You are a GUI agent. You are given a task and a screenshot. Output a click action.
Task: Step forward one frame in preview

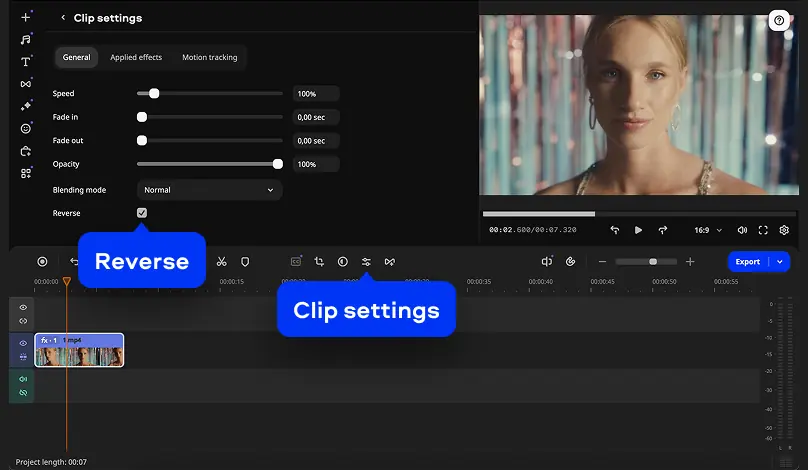(663, 230)
